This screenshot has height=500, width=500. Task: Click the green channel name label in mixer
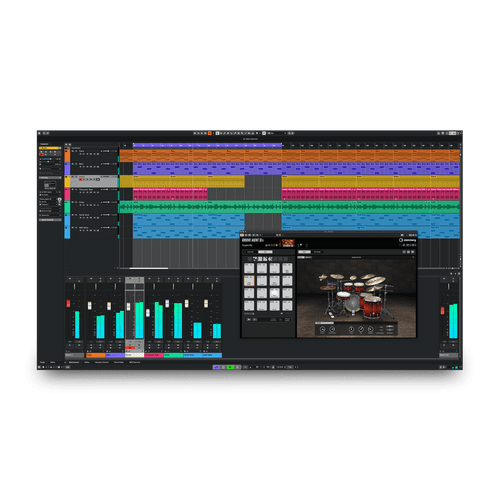click(173, 355)
